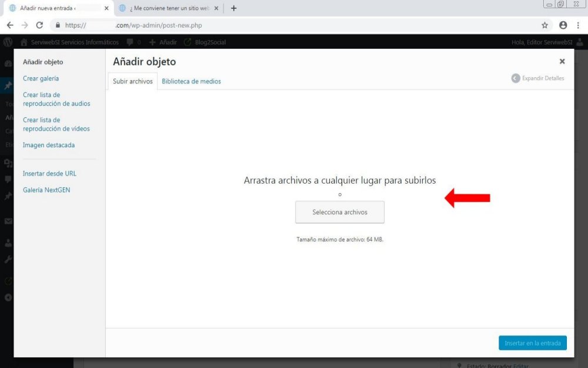The image size is (588, 368).
Task: Click the Insertar en la entrada button
Action: pyautogui.click(x=532, y=343)
